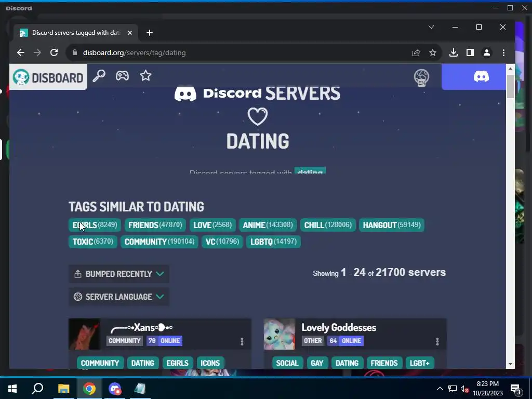Select the Discord servers tagged with dating tab
Image resolution: width=532 pixels, height=399 pixels.
76,33
